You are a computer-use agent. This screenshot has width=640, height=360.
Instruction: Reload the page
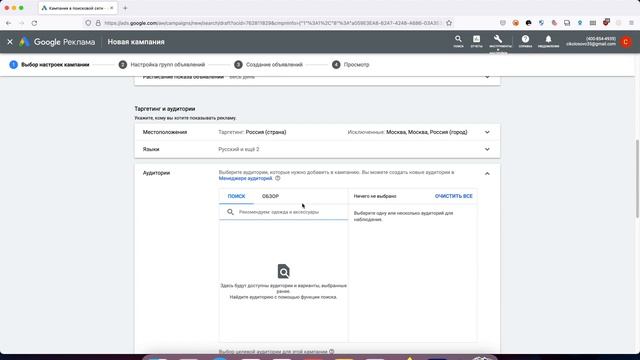point(34,23)
